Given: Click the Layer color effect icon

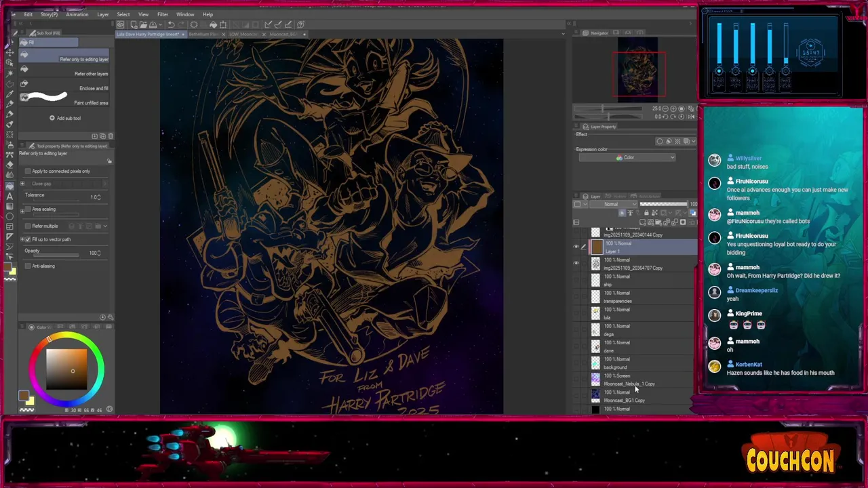Looking at the screenshot, I should click(687, 141).
